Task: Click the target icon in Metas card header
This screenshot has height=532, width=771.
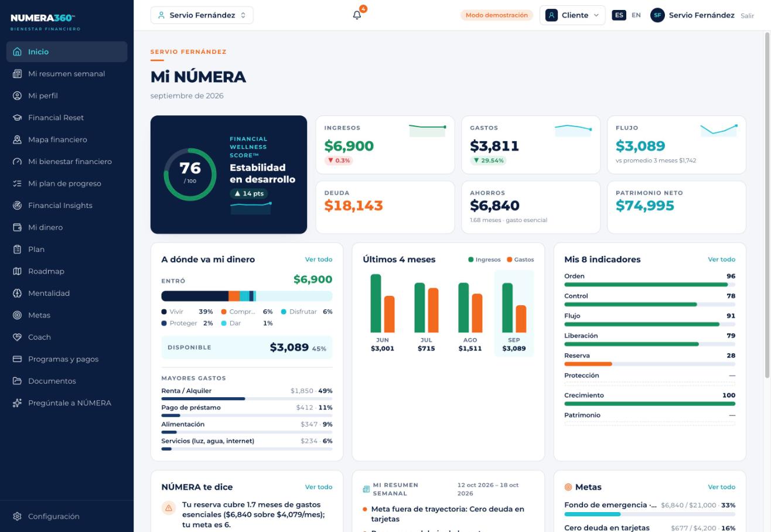Action: [x=568, y=487]
